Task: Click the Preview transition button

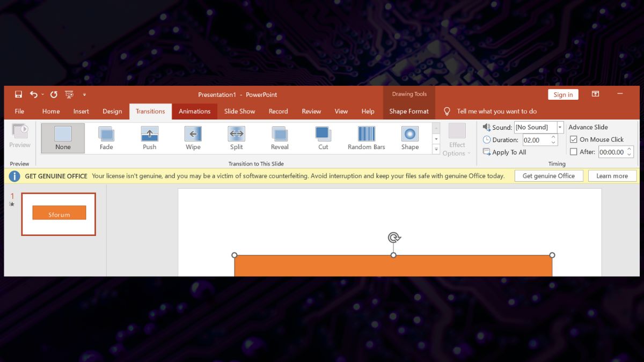Action: [20, 136]
